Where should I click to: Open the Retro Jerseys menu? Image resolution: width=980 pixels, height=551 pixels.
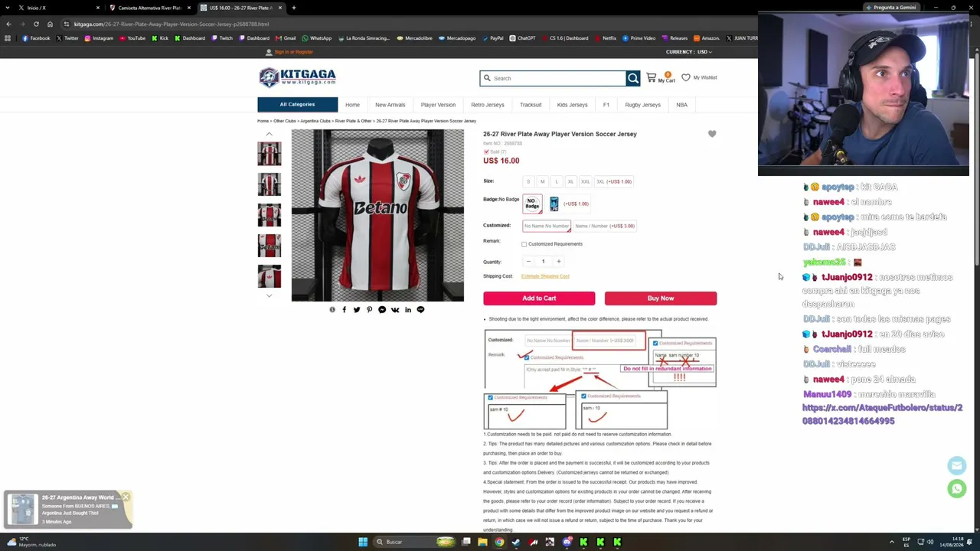(488, 105)
